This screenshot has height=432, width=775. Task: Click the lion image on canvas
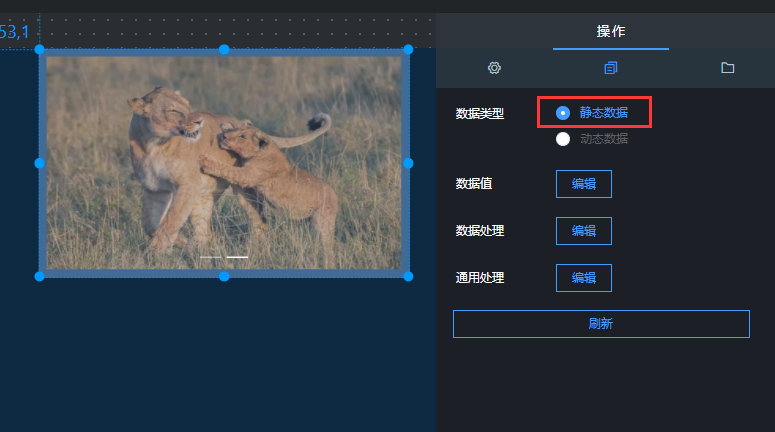click(224, 163)
